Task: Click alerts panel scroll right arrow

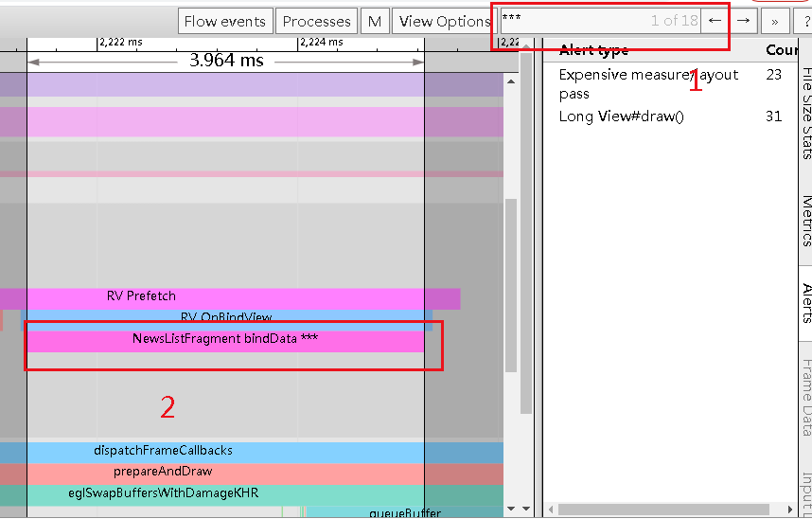Action: pos(789,510)
